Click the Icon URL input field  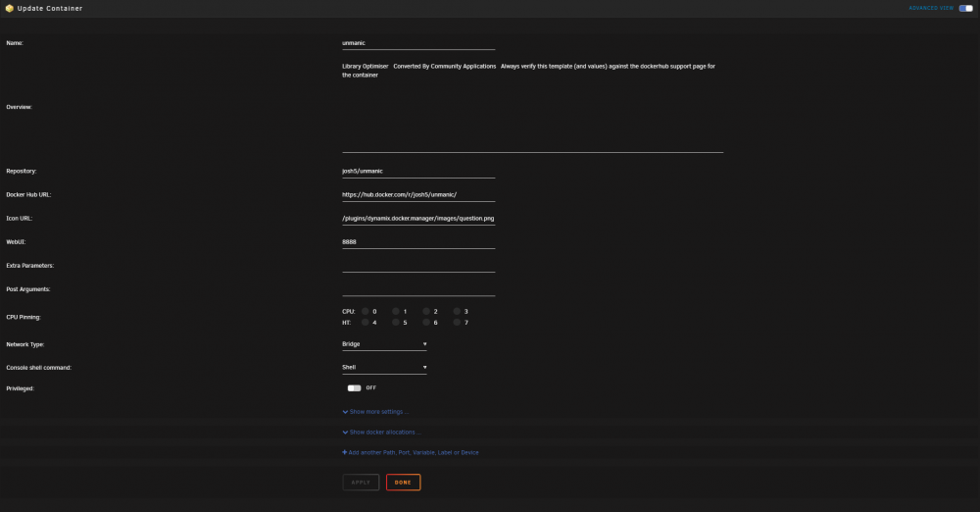(x=418, y=219)
